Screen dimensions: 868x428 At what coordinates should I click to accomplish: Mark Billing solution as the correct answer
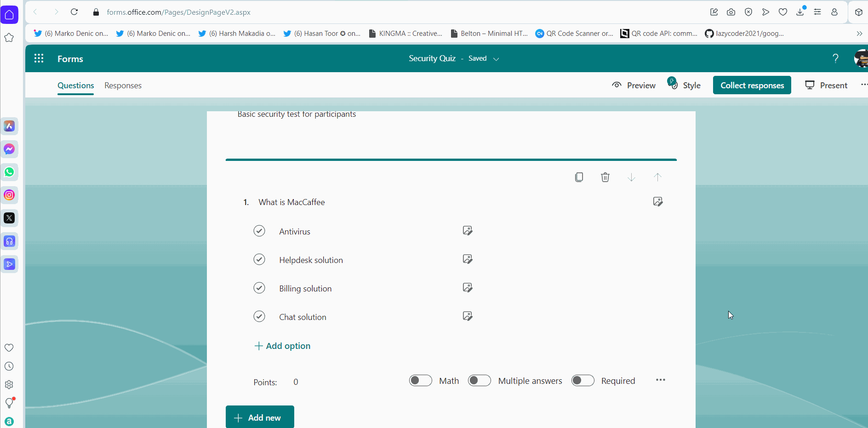click(x=259, y=288)
